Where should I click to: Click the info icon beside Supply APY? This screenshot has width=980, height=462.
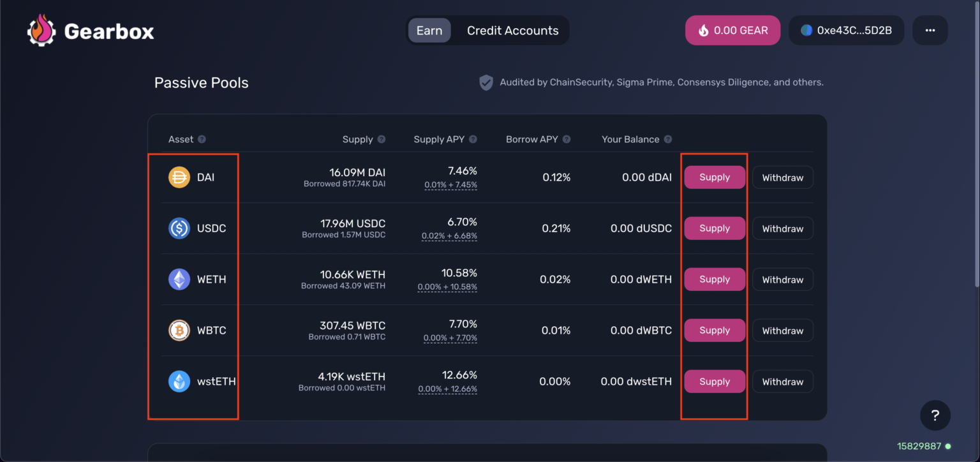[473, 140]
